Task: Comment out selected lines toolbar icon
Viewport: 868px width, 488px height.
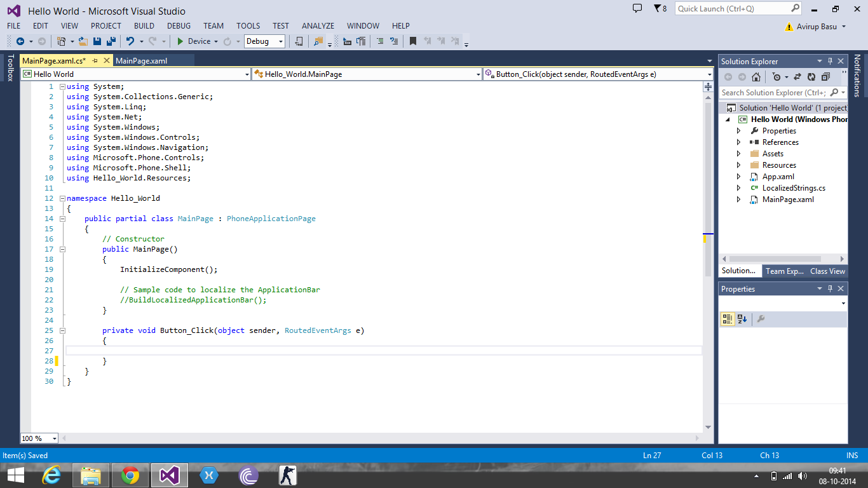Action: pos(380,41)
